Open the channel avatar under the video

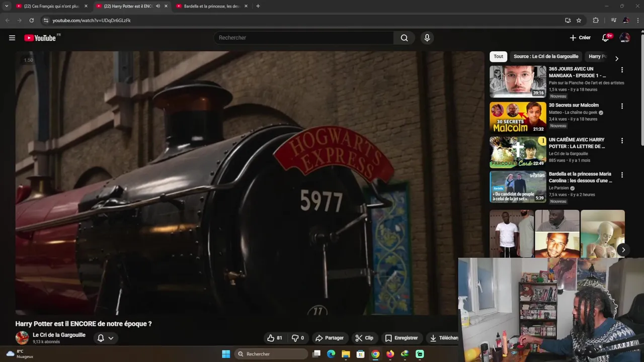(22, 338)
